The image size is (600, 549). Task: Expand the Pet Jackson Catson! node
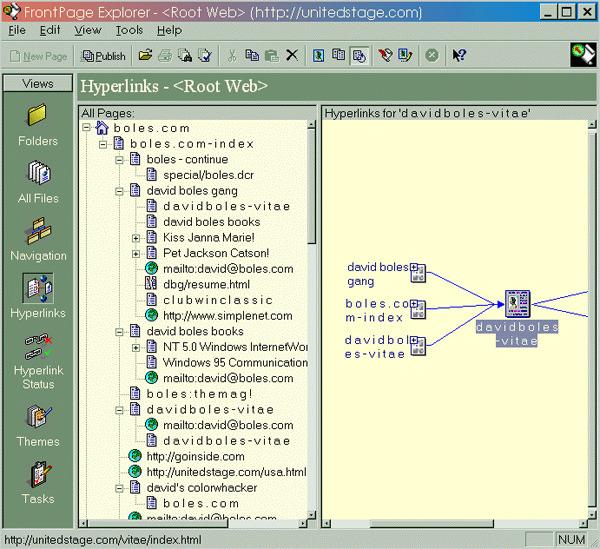tap(135, 254)
